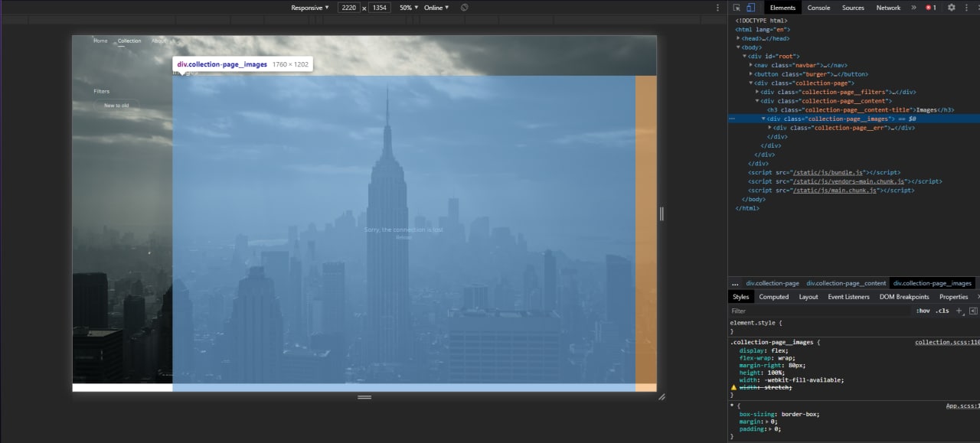Expand the collection-page__filters div node
Image resolution: width=980 pixels, height=443 pixels.
click(757, 92)
